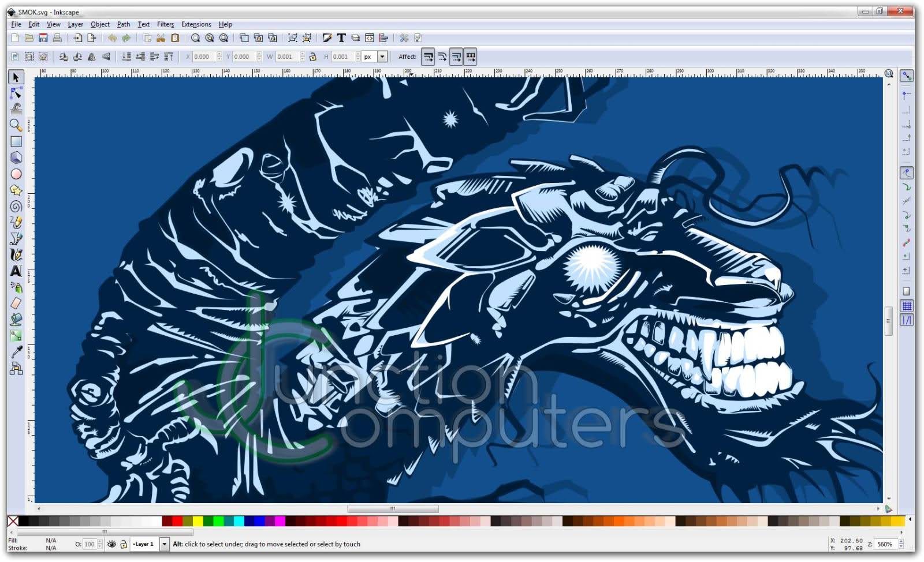The image size is (924, 562).
Task: Pick the yellow swatch in palette
Action: tap(198, 522)
